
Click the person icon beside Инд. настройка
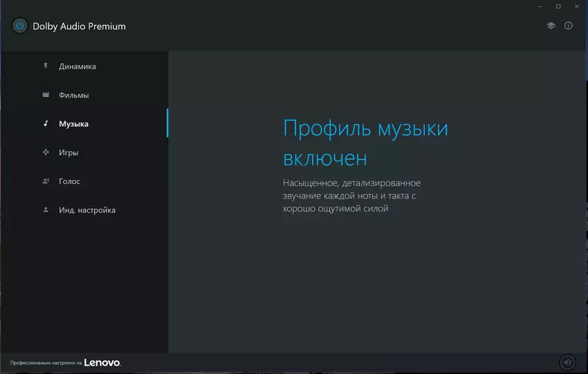point(46,210)
